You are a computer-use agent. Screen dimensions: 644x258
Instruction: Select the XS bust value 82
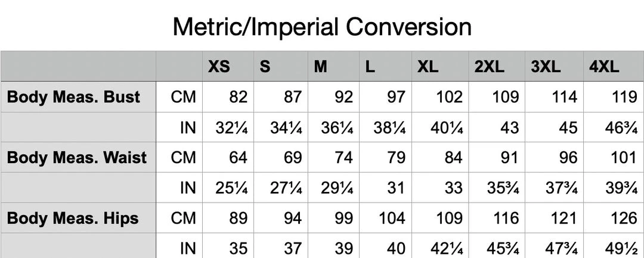238,97
